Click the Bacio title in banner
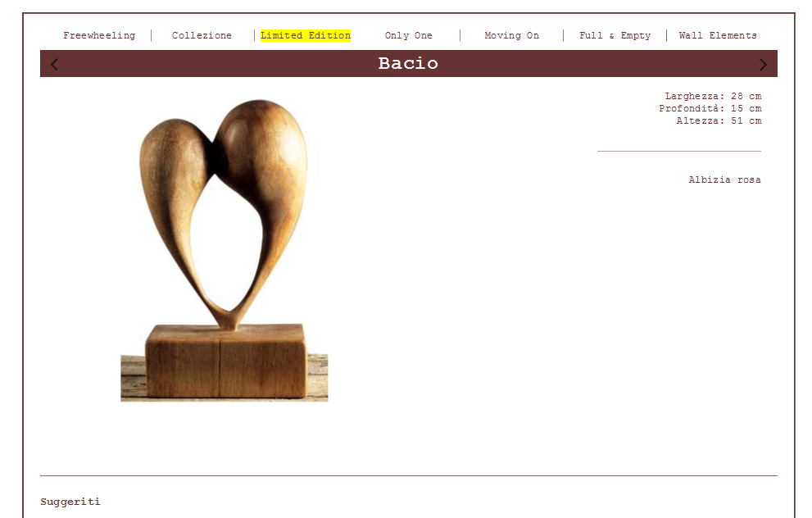This screenshot has width=812, height=518. pyautogui.click(x=408, y=63)
